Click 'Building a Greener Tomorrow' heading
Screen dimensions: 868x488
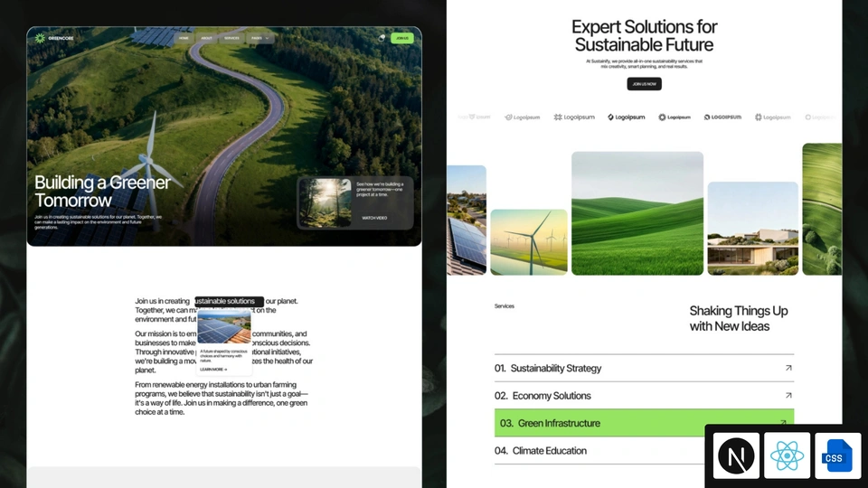[102, 191]
